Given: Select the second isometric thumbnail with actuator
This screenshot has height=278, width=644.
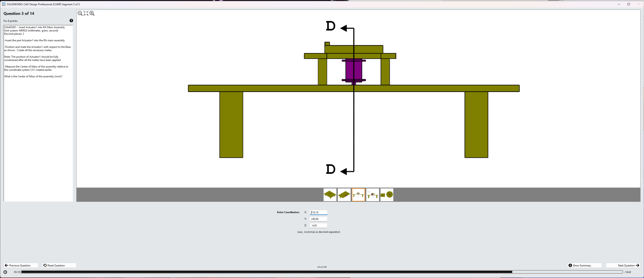Looking at the screenshot, I should tap(344, 195).
